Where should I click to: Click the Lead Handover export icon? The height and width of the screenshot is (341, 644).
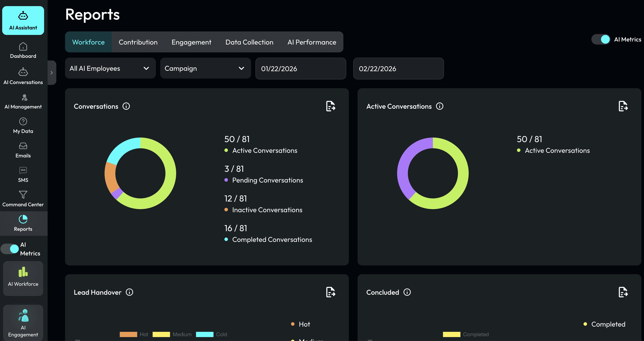pyautogui.click(x=331, y=292)
